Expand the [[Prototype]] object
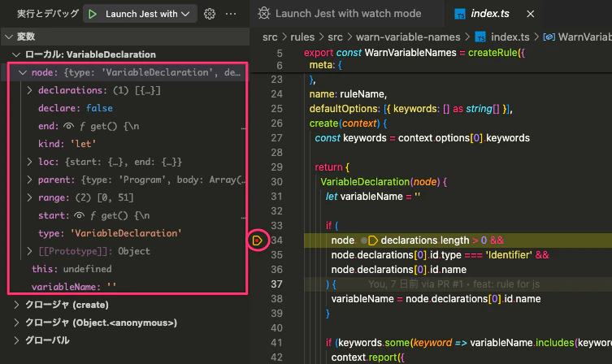This screenshot has height=364, width=612. pyautogui.click(x=29, y=251)
